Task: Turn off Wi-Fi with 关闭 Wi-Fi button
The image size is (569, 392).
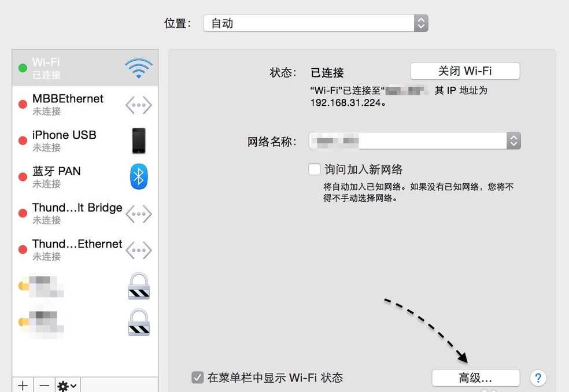Action: click(x=464, y=71)
